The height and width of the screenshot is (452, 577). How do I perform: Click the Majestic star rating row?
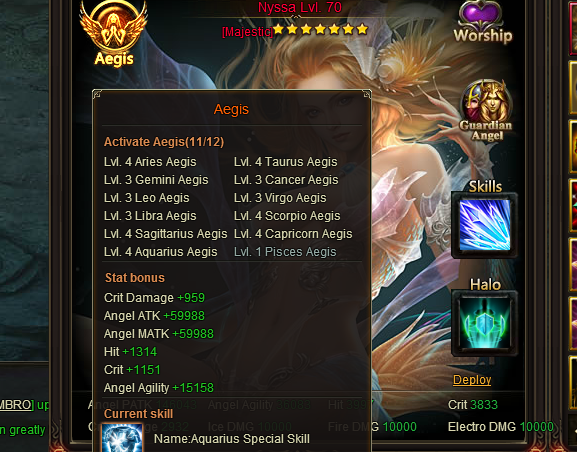(x=295, y=30)
